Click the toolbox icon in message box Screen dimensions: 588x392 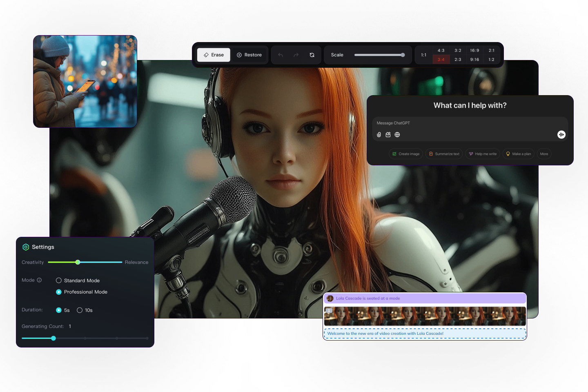[x=388, y=135]
